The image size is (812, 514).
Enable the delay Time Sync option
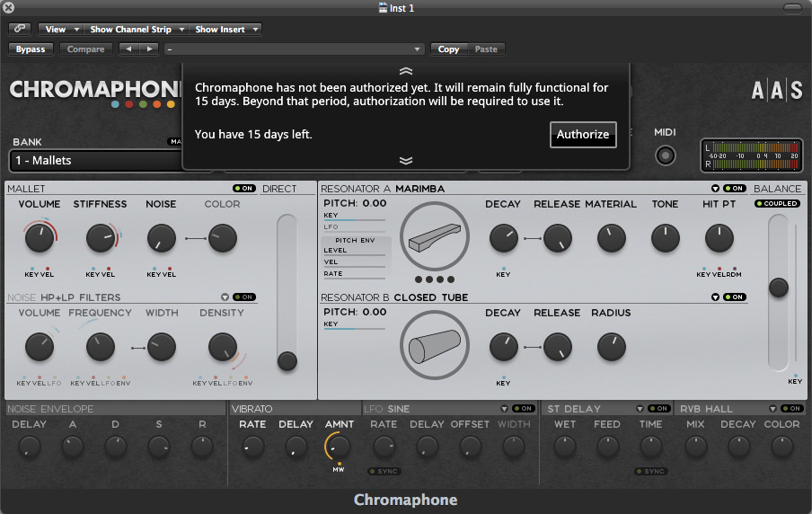(651, 472)
